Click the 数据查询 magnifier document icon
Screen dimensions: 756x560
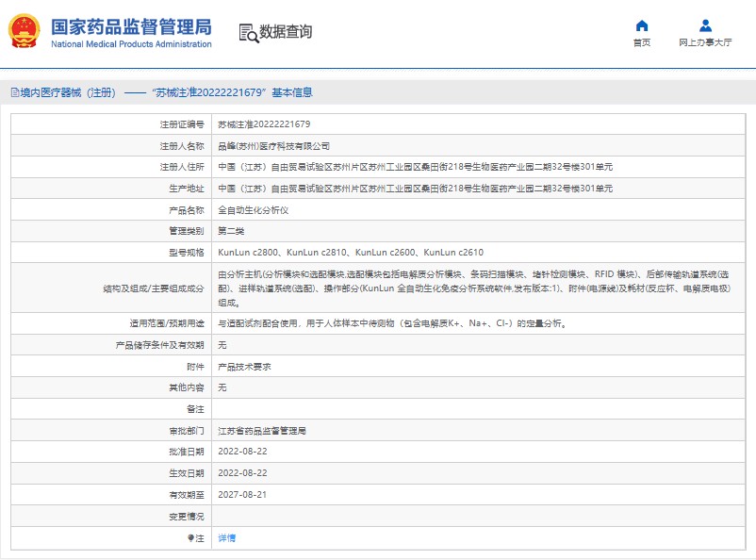point(248,32)
